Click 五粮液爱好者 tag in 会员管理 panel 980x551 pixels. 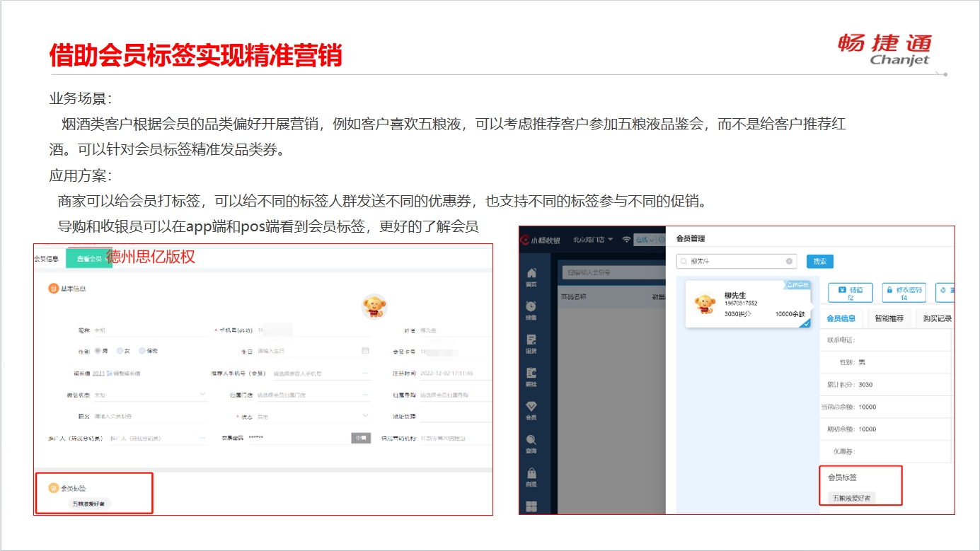851,498
